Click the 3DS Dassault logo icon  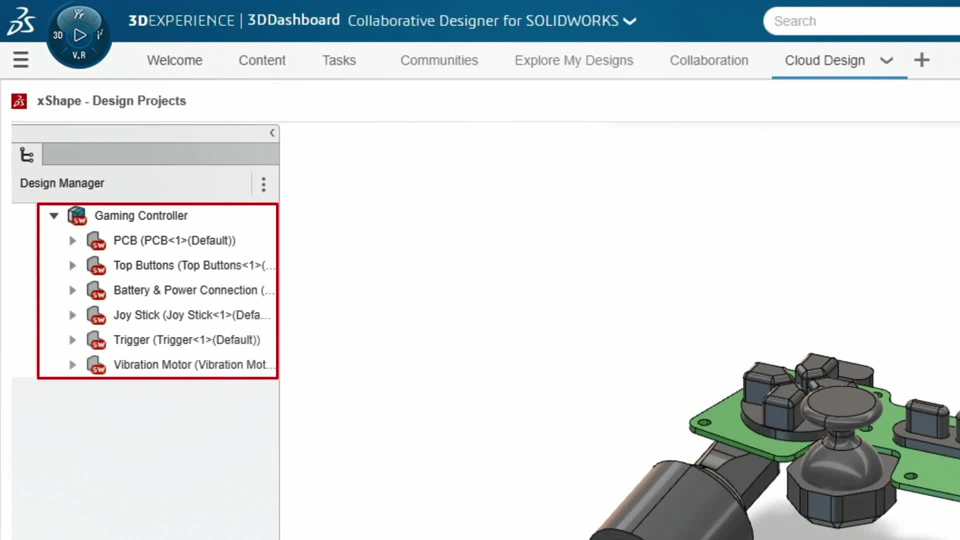click(x=21, y=21)
